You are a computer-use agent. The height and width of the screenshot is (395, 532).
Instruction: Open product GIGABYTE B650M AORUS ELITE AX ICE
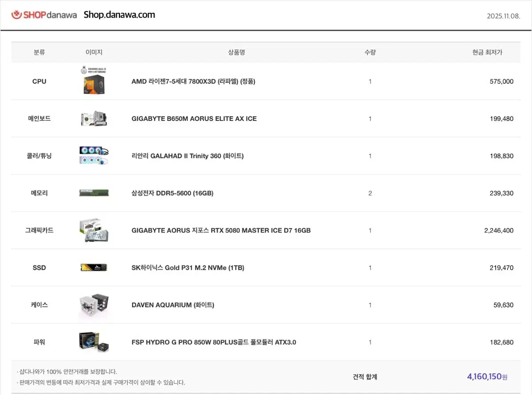click(x=194, y=119)
